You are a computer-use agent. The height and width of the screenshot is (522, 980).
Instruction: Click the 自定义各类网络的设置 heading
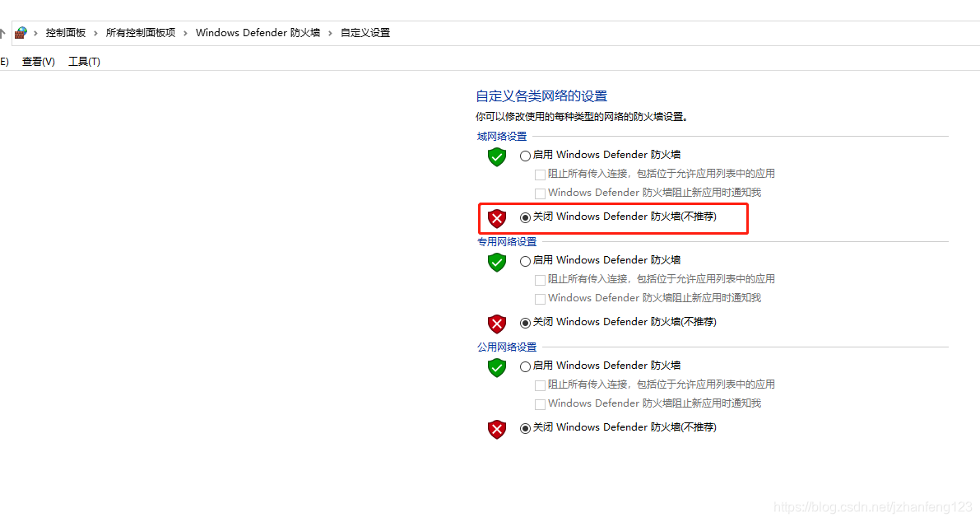(541, 96)
